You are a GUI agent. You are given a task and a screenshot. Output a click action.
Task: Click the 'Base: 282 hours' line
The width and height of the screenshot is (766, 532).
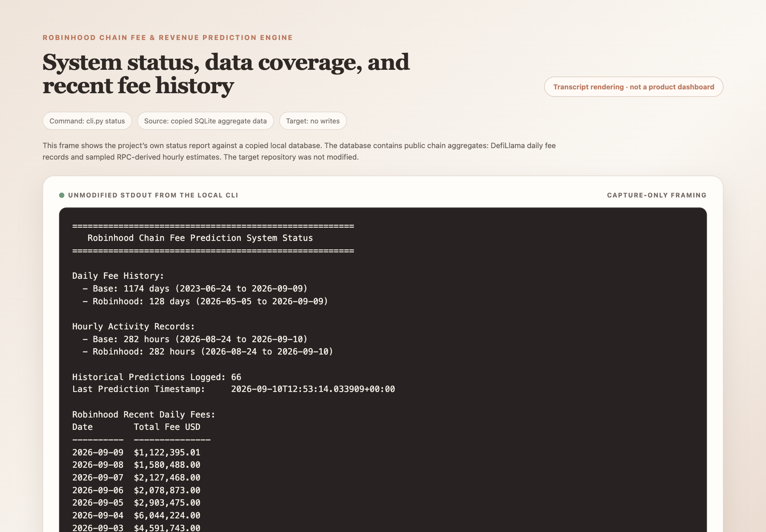click(x=195, y=339)
